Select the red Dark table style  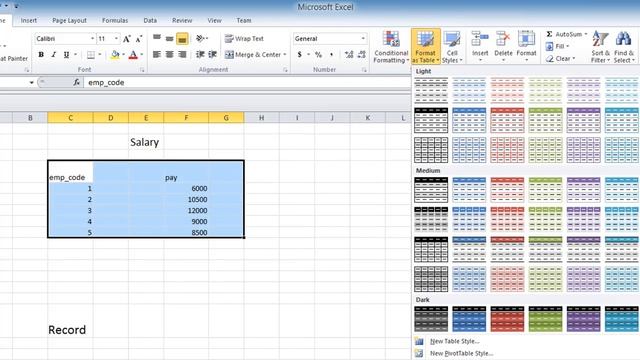tap(507, 319)
